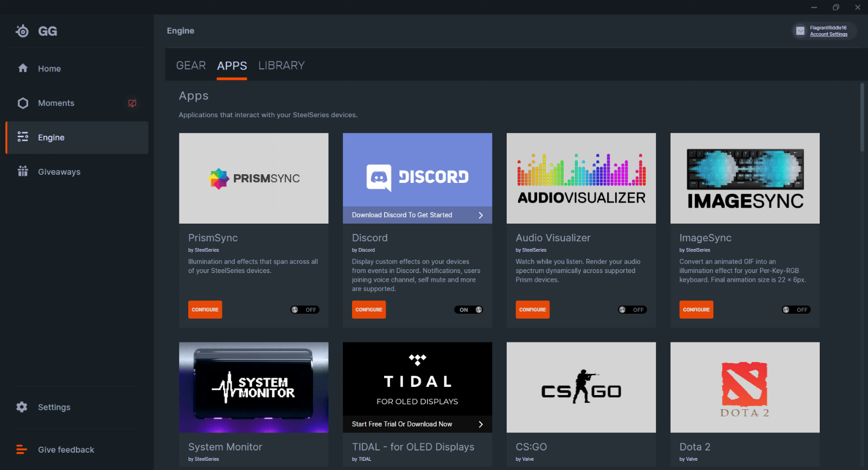Click the Download Discord To Get Started banner text
Screen dimensions: 868x470
click(402, 215)
